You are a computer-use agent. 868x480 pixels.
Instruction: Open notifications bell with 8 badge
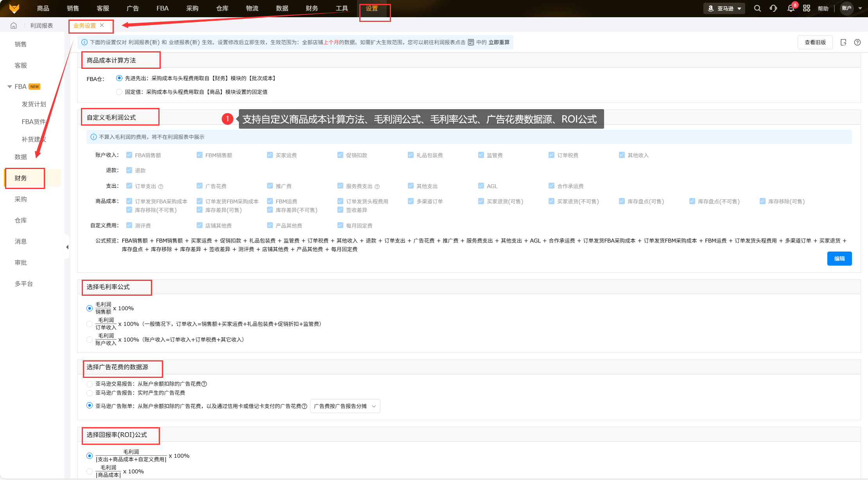pos(791,8)
